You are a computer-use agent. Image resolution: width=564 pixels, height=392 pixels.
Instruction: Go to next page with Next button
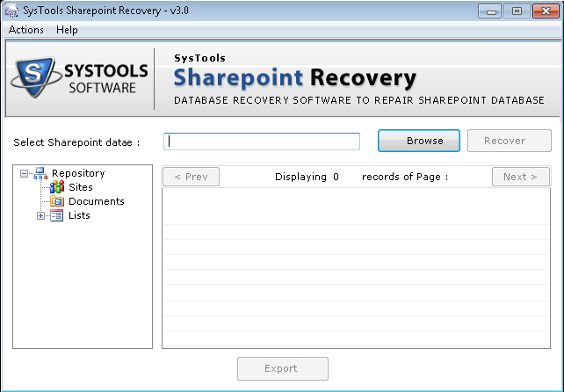tap(520, 177)
